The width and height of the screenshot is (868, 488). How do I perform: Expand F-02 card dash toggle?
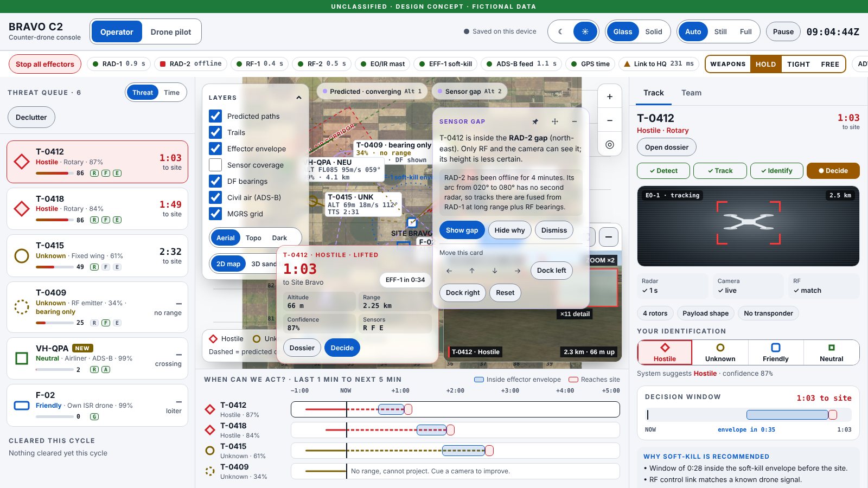(179, 402)
